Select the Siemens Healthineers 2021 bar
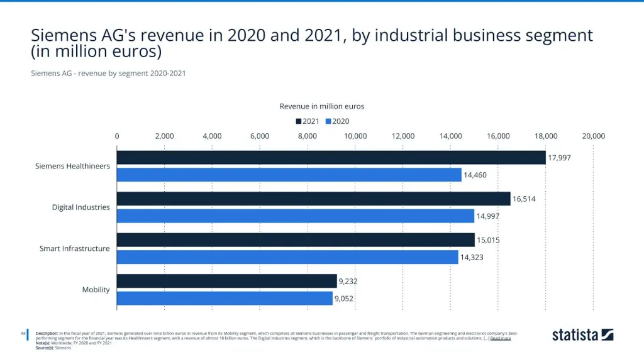Image resolution: width=644 pixels, height=362 pixels. click(331, 158)
